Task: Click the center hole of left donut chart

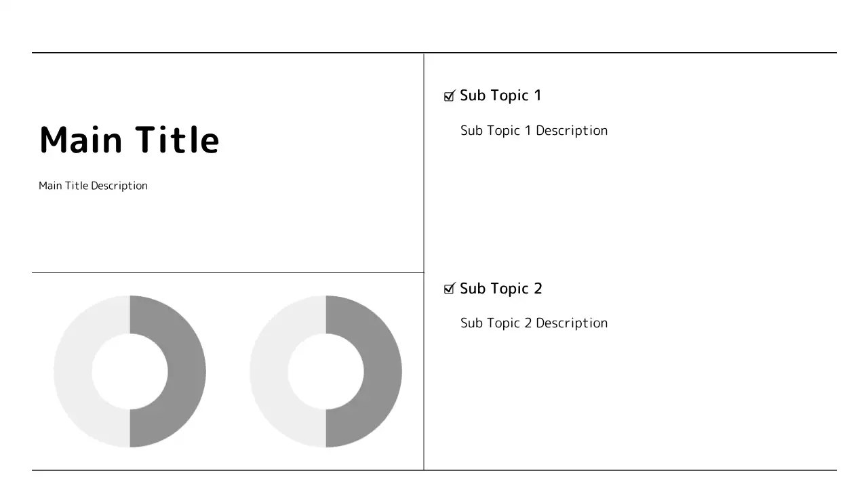Action: [x=130, y=371]
